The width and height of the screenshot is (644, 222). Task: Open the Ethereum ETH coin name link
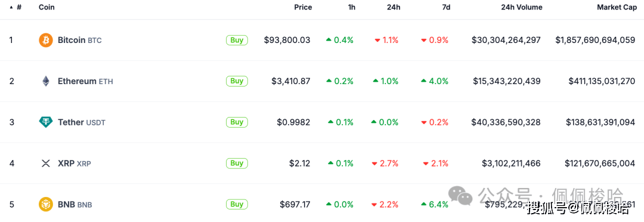point(85,81)
